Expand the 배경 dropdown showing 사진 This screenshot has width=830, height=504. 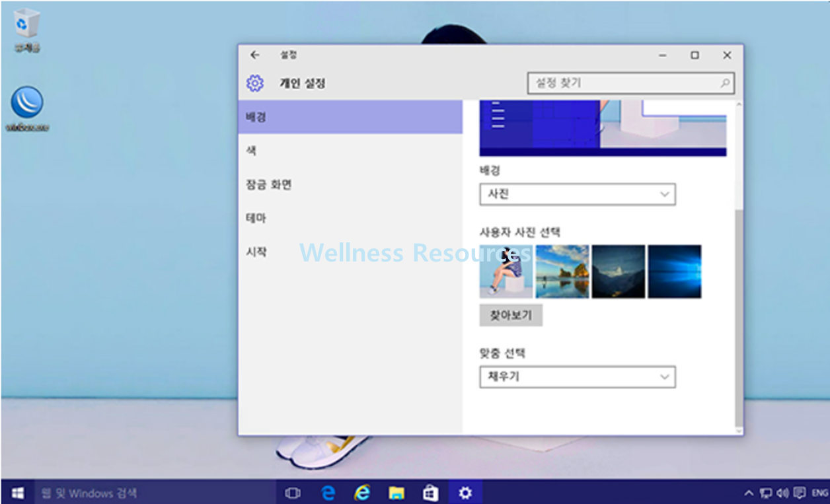point(578,195)
